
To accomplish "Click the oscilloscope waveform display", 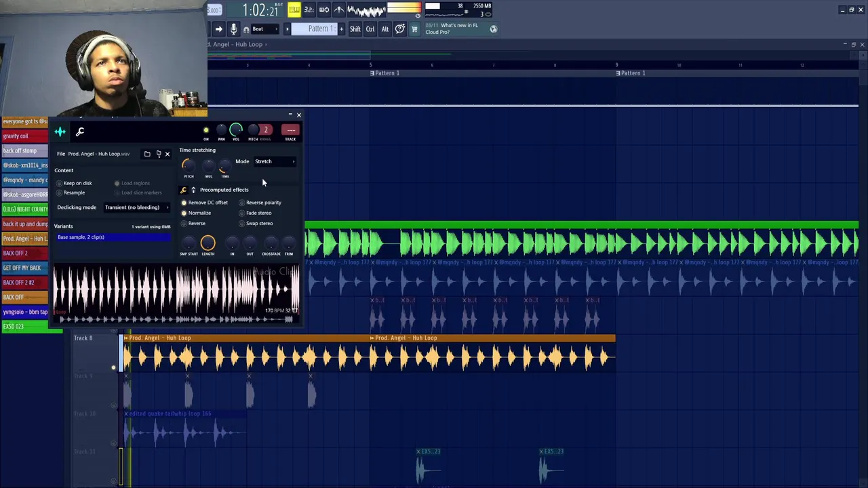I will click(x=366, y=10).
